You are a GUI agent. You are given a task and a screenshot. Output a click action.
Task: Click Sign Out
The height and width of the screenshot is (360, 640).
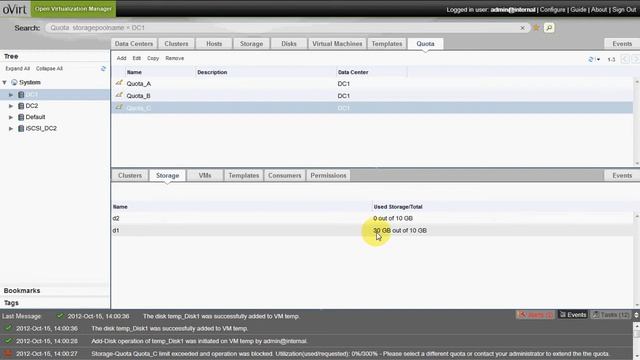624,9
